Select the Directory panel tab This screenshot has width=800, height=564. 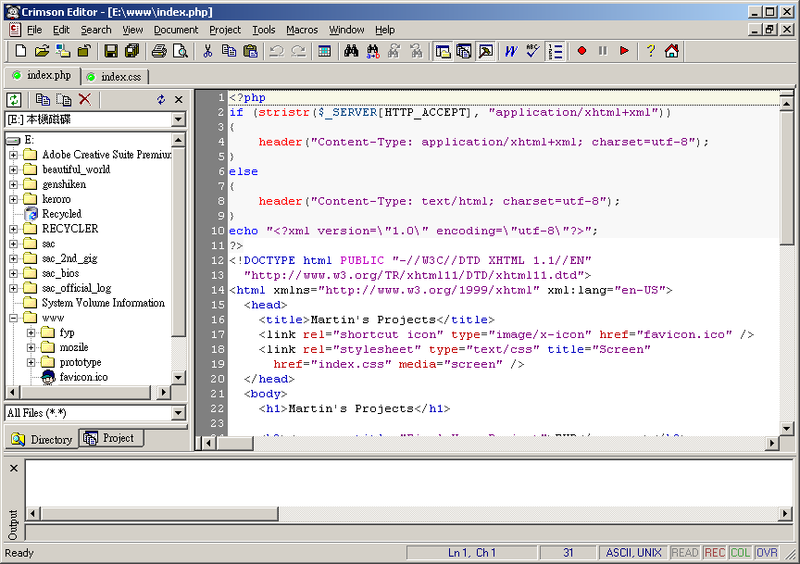click(x=42, y=439)
